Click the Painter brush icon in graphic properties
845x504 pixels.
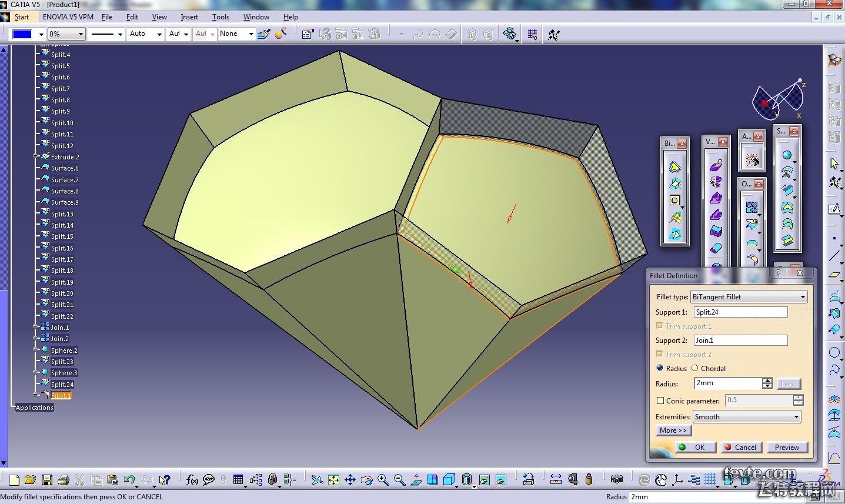[263, 34]
